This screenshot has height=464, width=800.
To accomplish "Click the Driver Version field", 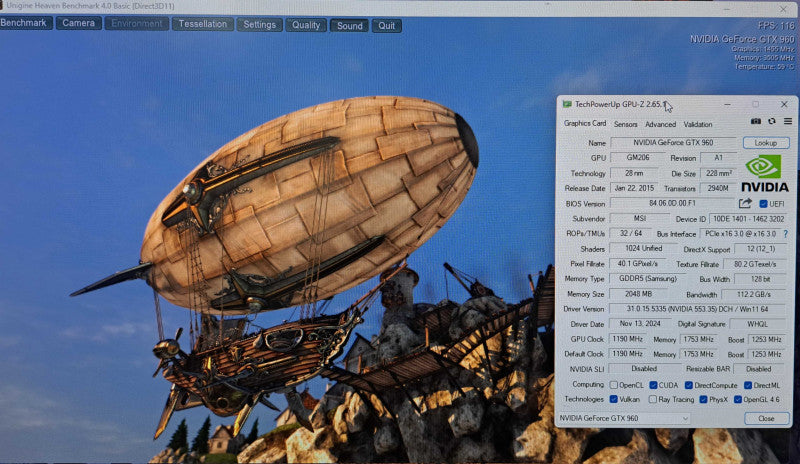I will pos(698,309).
